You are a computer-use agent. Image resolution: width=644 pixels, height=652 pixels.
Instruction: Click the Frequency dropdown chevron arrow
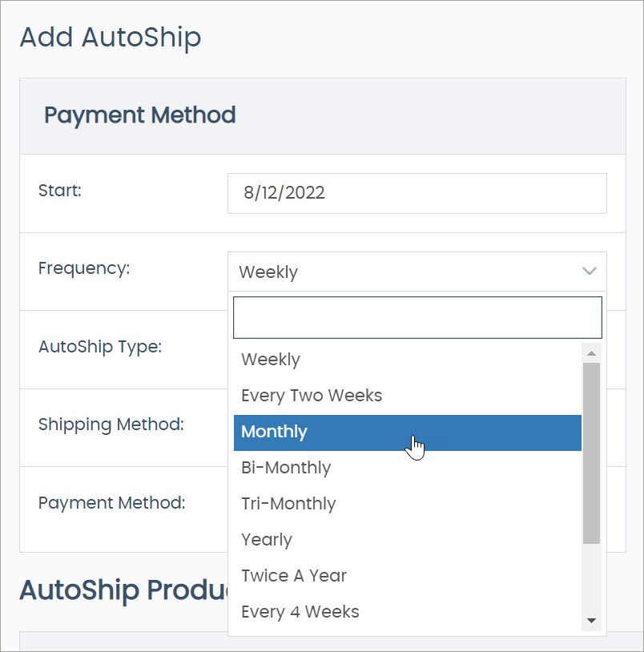coord(590,272)
